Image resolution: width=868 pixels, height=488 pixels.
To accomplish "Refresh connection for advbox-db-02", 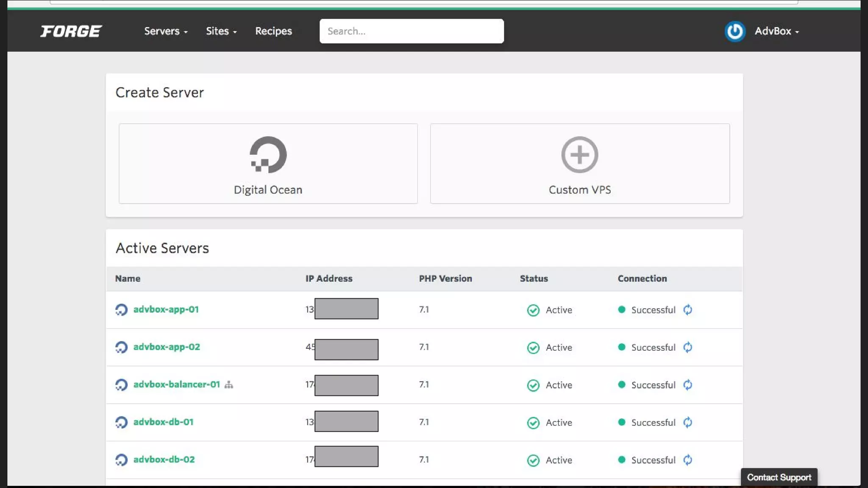I will [687, 460].
